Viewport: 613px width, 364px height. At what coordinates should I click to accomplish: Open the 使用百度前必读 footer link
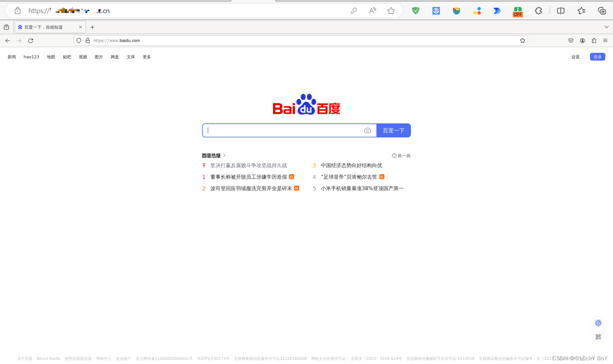78,359
